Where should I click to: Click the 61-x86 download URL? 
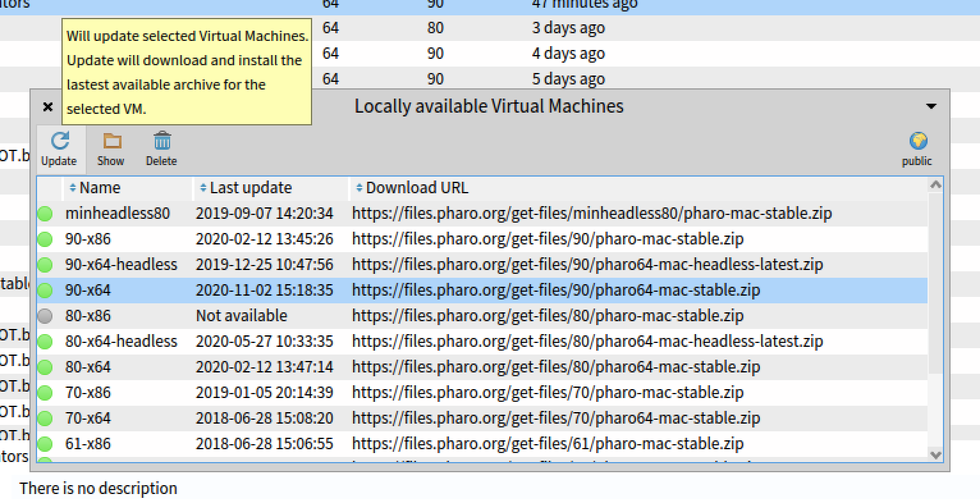click(547, 444)
